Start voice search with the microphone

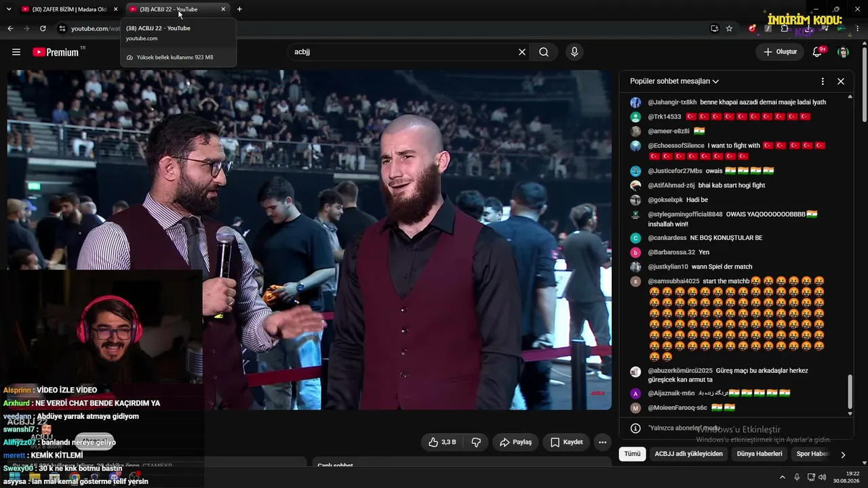tap(574, 52)
